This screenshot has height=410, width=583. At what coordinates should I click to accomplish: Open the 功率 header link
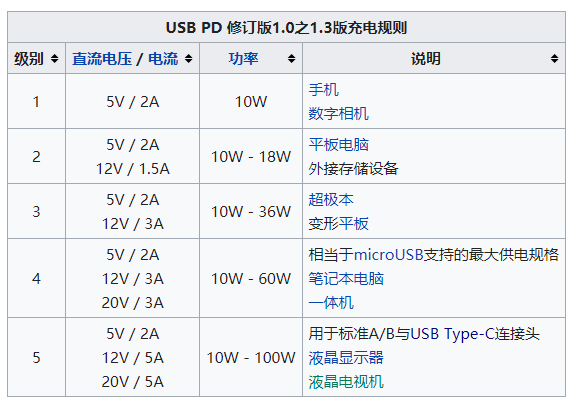[244, 59]
